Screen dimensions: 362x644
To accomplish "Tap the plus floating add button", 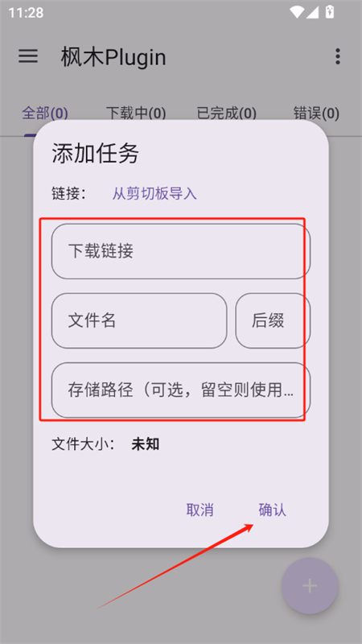I will [310, 586].
